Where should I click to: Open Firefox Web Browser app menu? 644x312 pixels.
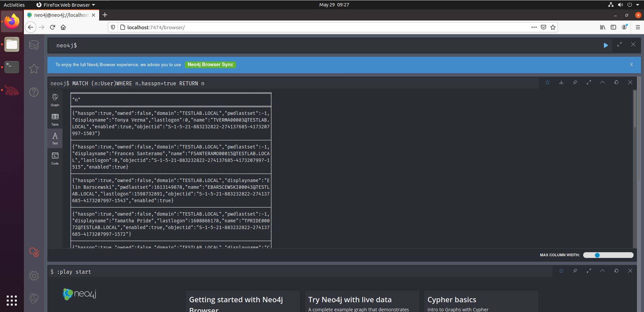[66, 5]
